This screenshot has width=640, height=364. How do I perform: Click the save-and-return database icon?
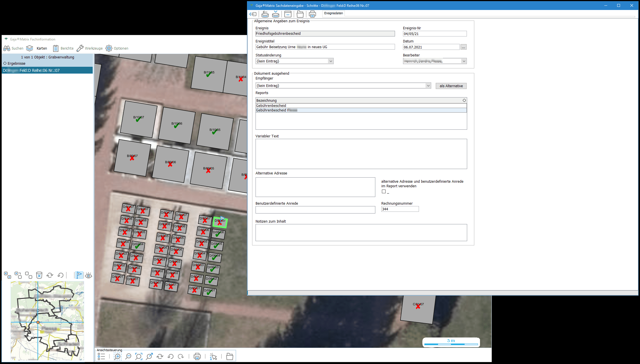pyautogui.click(x=265, y=14)
